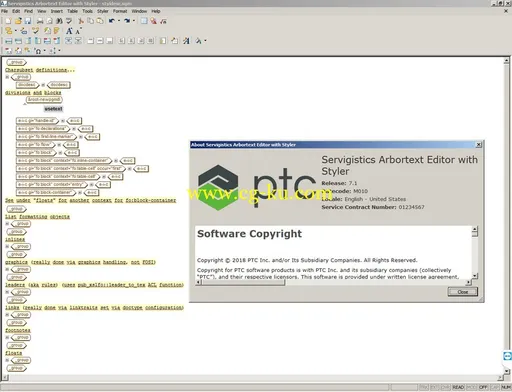
Task: Click the OFF indicator in status bar
Action: point(483,387)
